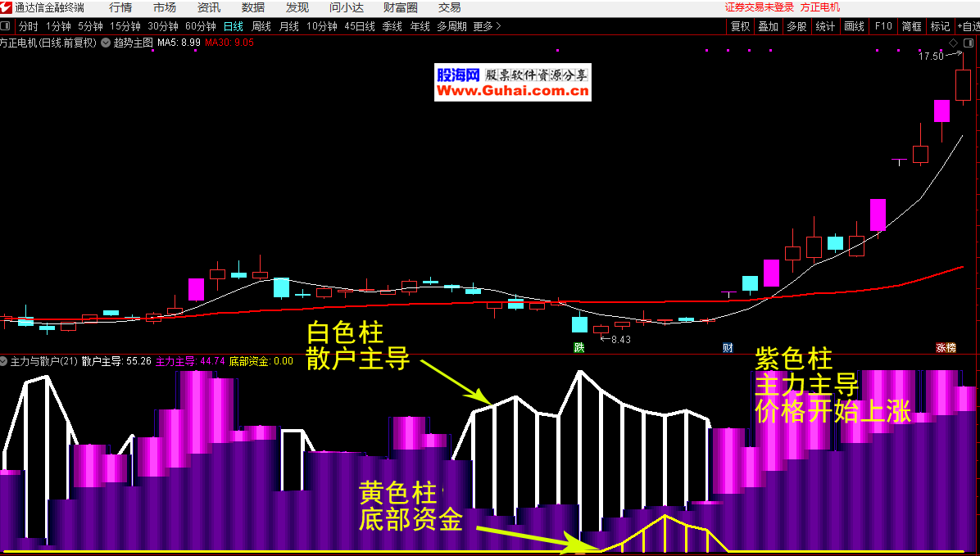Click the green 跌 marker on chart
The width and height of the screenshot is (980, 556).
579,347
